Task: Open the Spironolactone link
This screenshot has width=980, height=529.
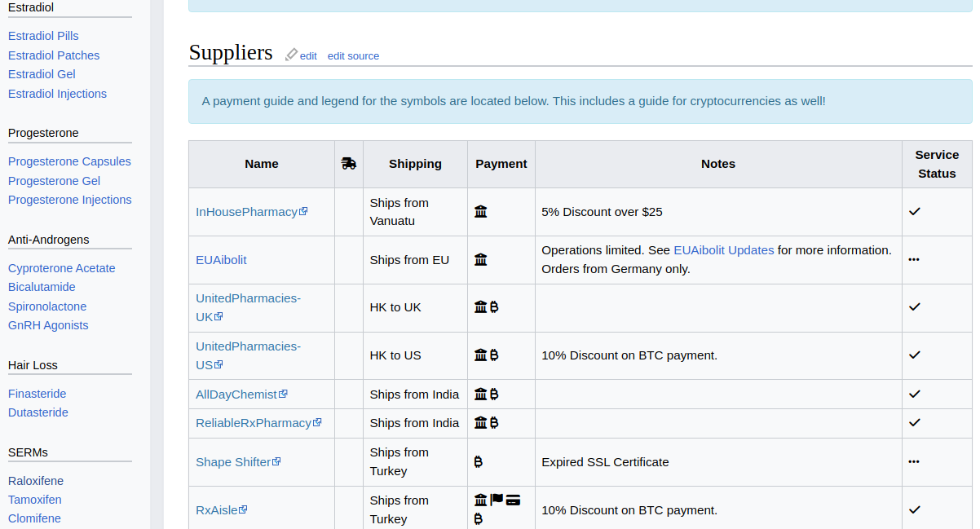Action: coord(47,306)
